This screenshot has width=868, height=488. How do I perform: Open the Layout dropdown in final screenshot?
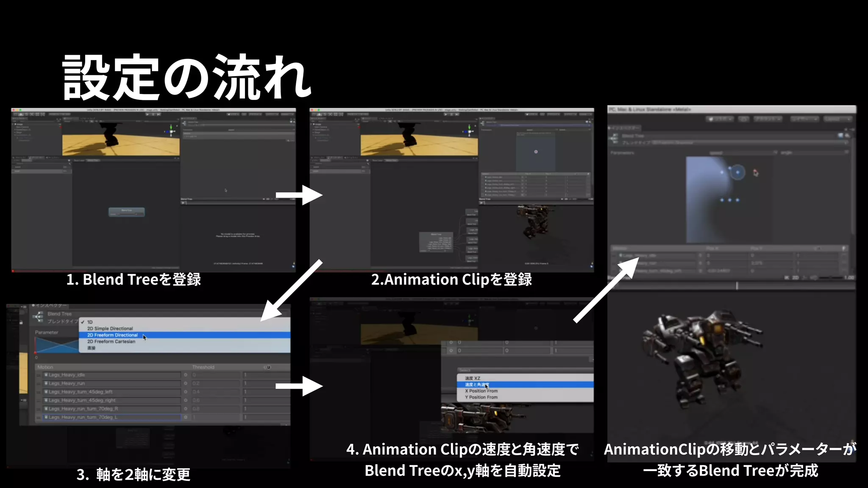coord(837,119)
